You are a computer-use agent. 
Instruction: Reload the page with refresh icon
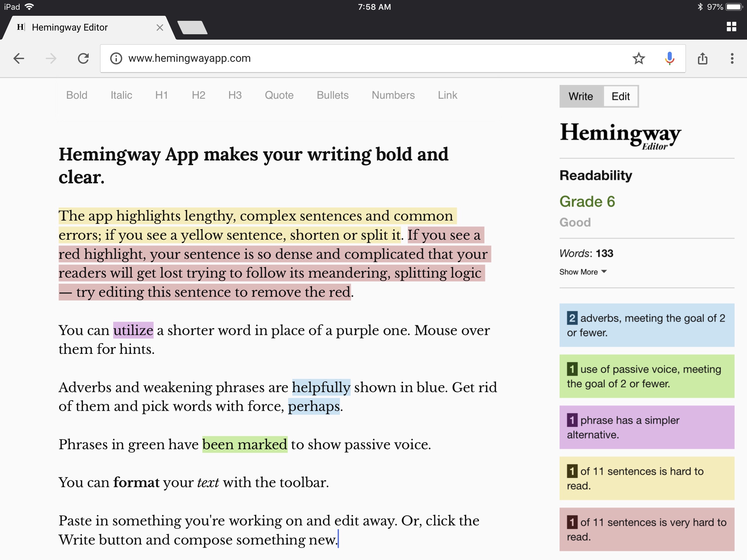pyautogui.click(x=83, y=59)
